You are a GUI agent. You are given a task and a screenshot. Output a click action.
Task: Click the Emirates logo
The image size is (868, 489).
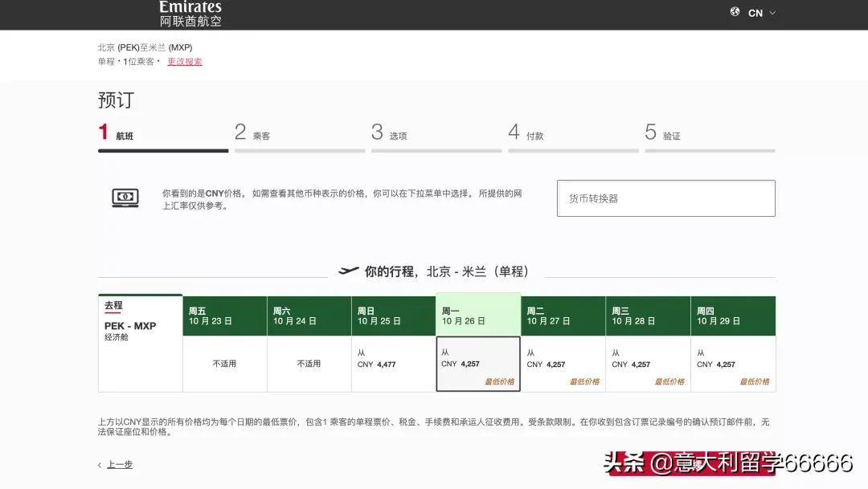pyautogui.click(x=190, y=12)
